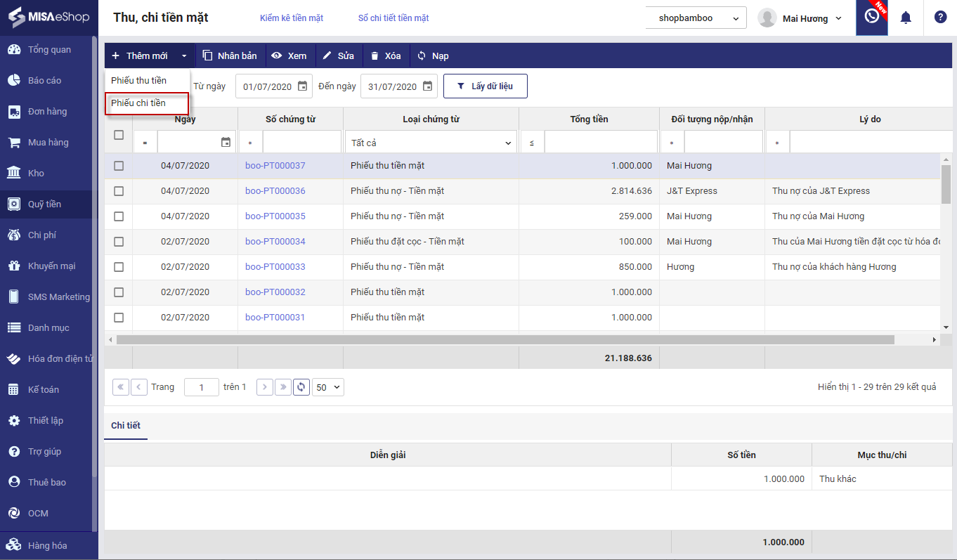Viewport: 957px width, 560px height.
Task: Choose 'Phiếu chi tiền' from the menu
Action: click(x=139, y=103)
